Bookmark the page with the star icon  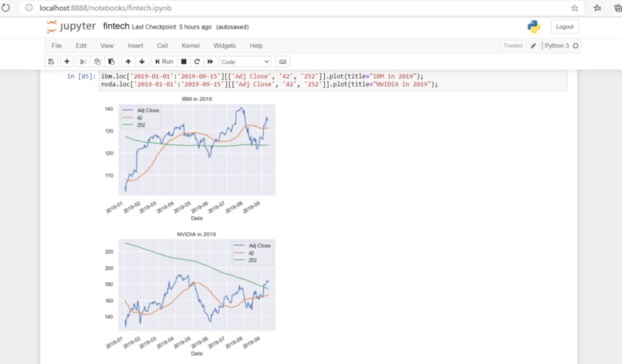tap(574, 8)
